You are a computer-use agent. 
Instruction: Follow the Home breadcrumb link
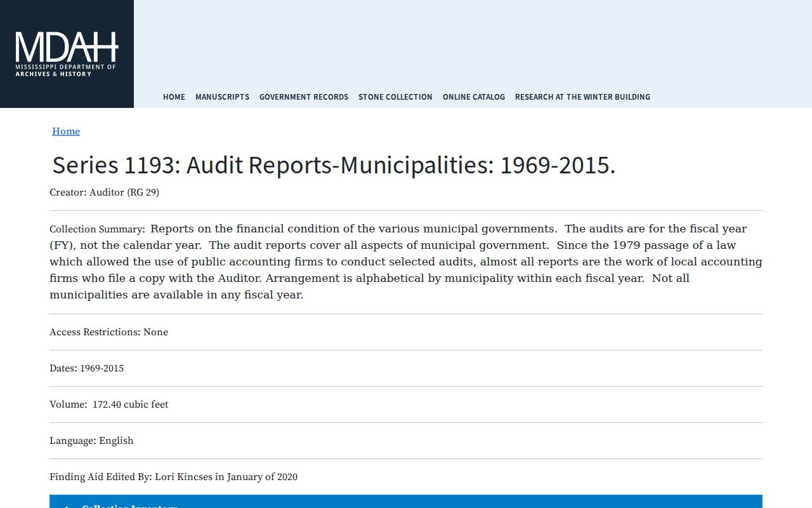pyautogui.click(x=66, y=131)
